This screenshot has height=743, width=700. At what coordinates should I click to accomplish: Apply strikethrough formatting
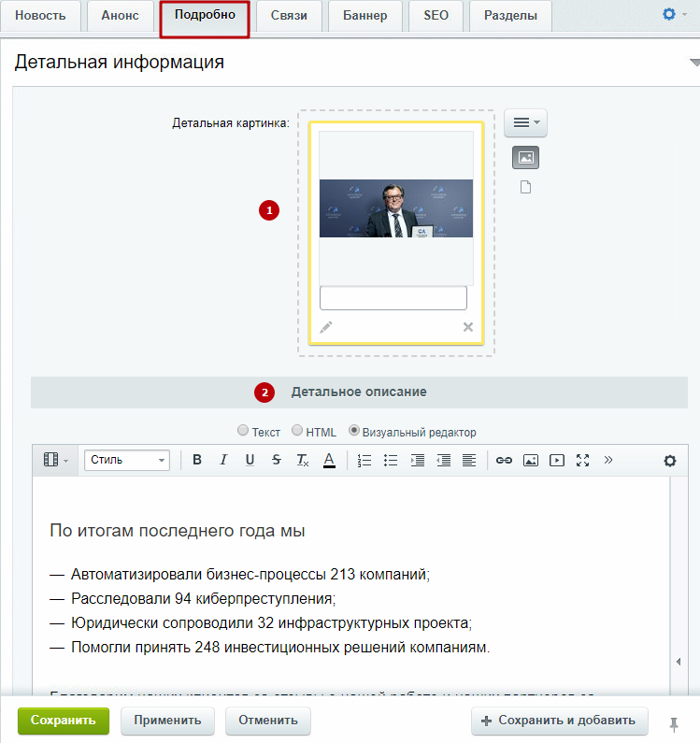tap(277, 460)
